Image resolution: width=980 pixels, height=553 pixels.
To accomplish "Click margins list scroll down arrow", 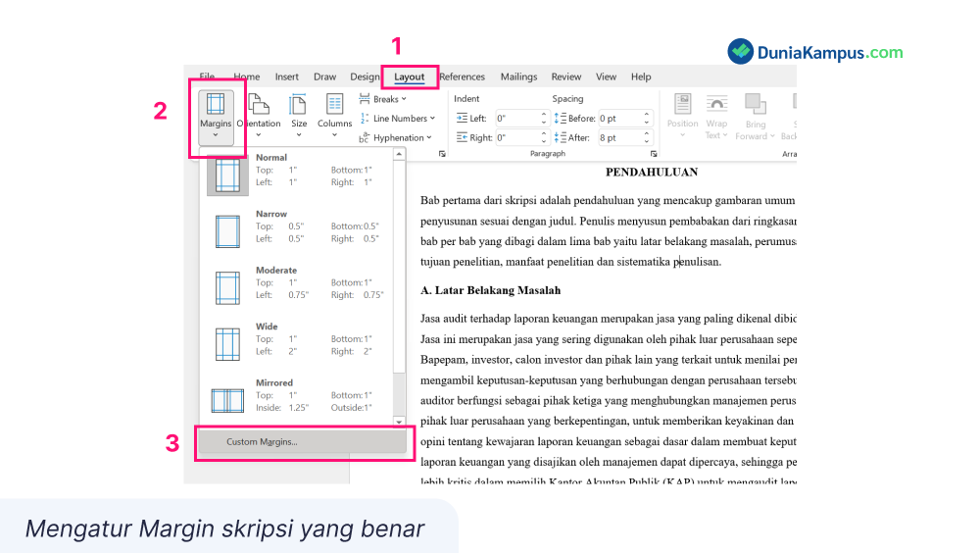I will pyautogui.click(x=399, y=422).
